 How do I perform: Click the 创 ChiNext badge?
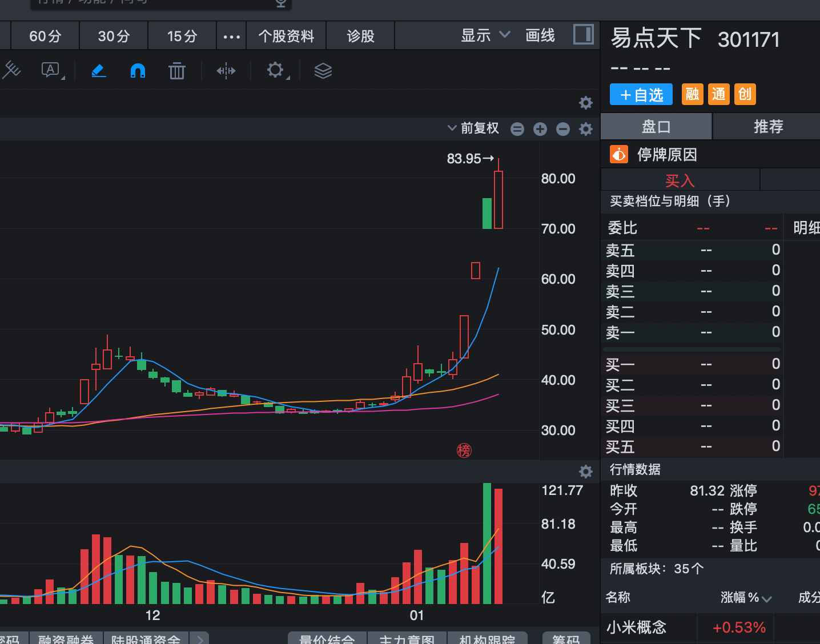[745, 94]
